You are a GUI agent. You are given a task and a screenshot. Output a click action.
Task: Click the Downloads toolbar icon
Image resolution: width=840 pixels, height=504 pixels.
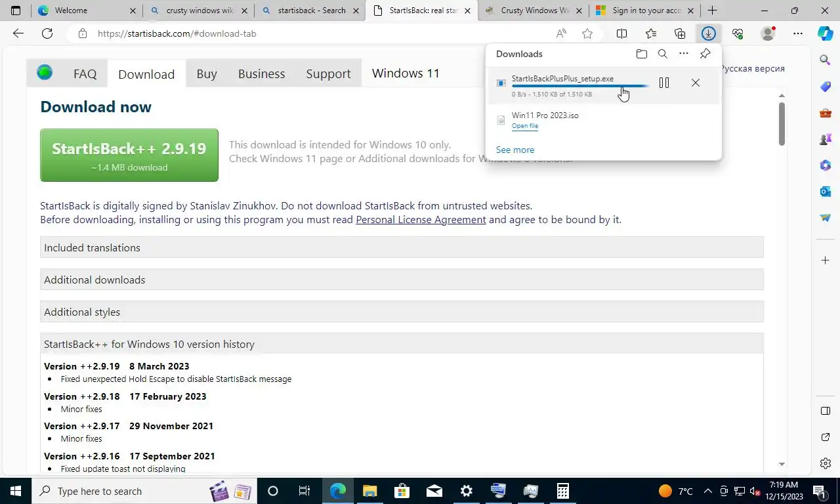[x=708, y=33]
